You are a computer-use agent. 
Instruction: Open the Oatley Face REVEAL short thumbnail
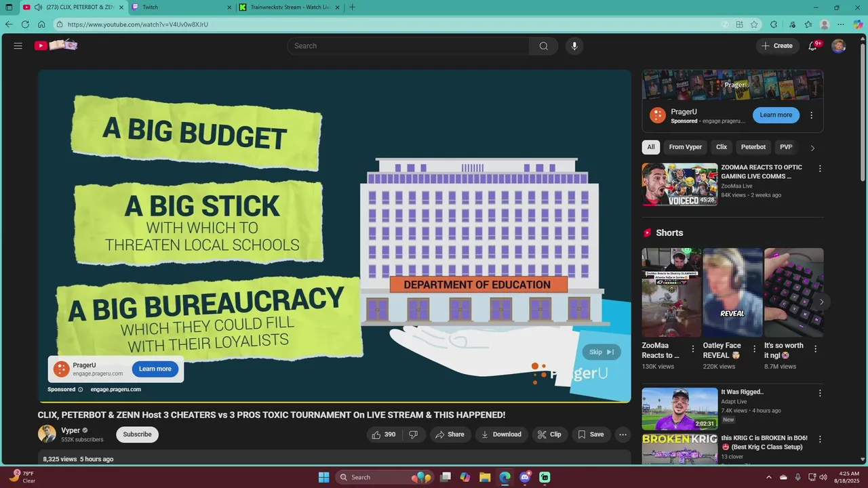(732, 293)
